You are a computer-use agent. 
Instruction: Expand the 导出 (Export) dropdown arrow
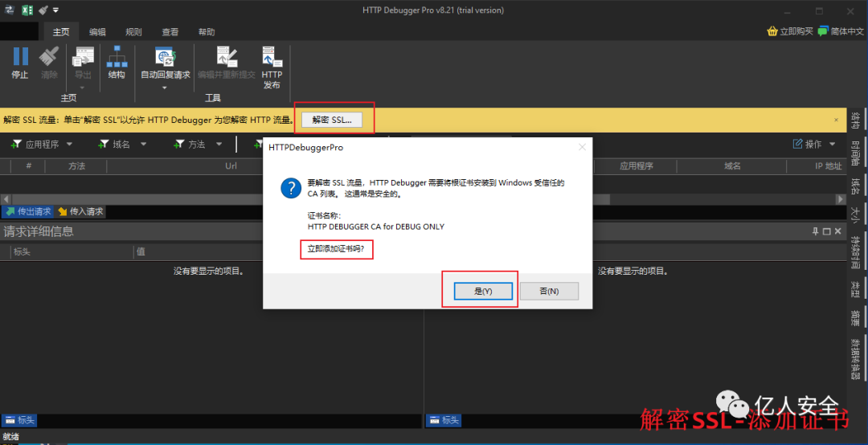point(83,88)
